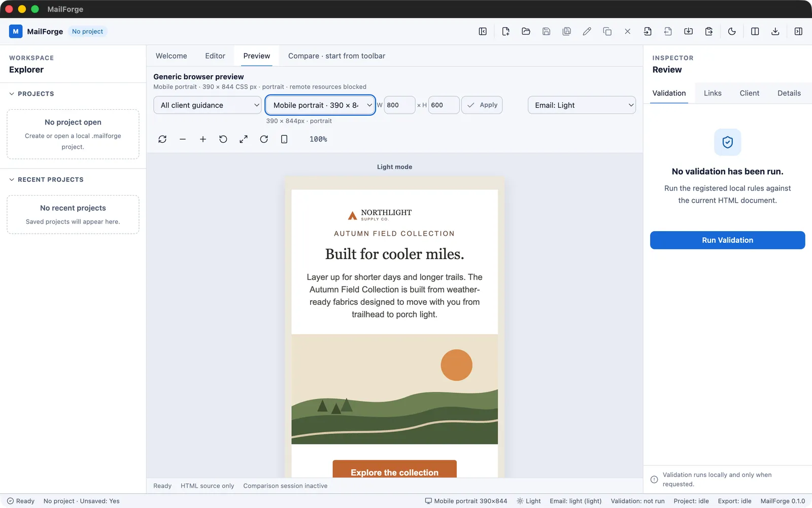This screenshot has width=812, height=508.
Task: Click the MailForge blue M logo
Action: [16, 31]
